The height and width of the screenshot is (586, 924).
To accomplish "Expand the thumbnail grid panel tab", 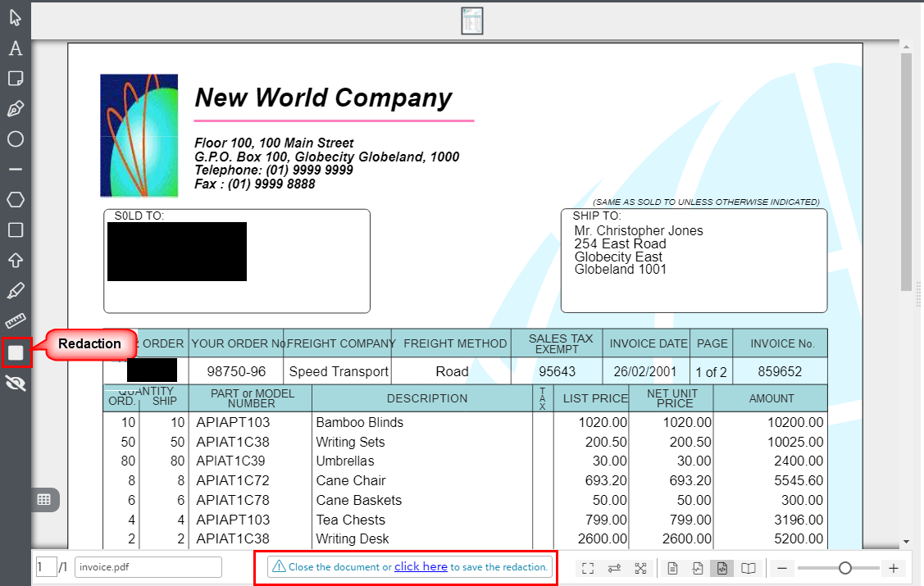I will pyautogui.click(x=44, y=499).
